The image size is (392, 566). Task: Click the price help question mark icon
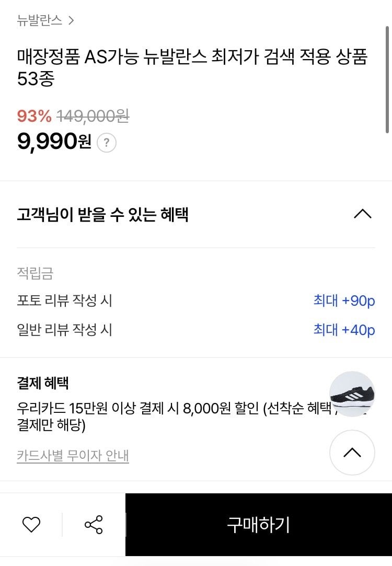(x=107, y=142)
